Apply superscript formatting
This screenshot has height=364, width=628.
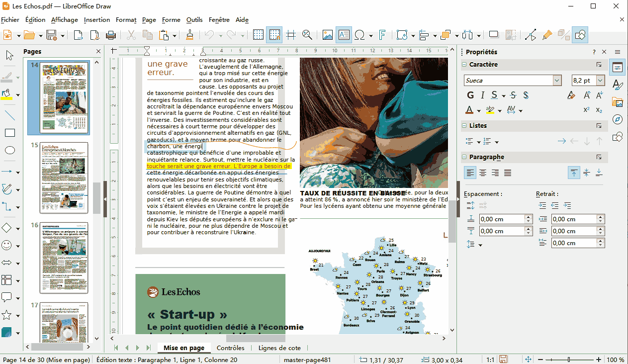click(587, 110)
